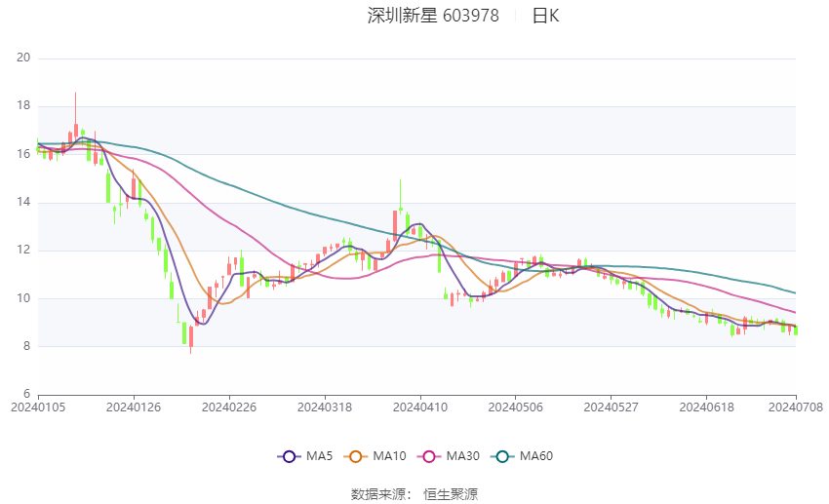The image size is (829, 504).
Task: Click the 20240410 date axis label
Action: [x=420, y=407]
